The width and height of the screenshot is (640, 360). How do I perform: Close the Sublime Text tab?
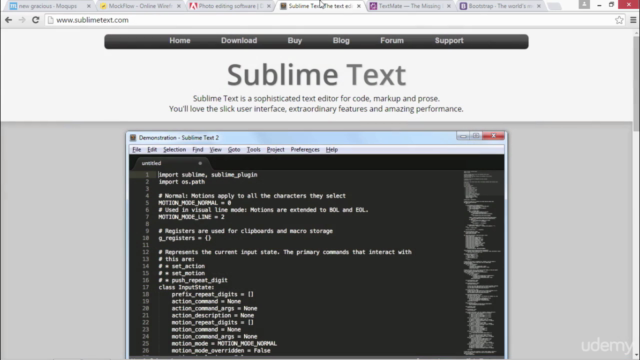pyautogui.click(x=359, y=6)
